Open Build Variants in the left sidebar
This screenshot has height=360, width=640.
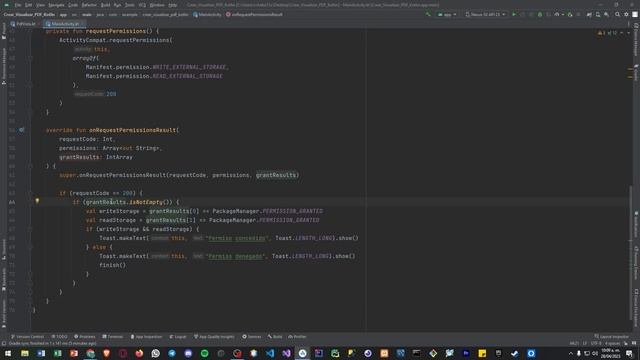point(4,313)
